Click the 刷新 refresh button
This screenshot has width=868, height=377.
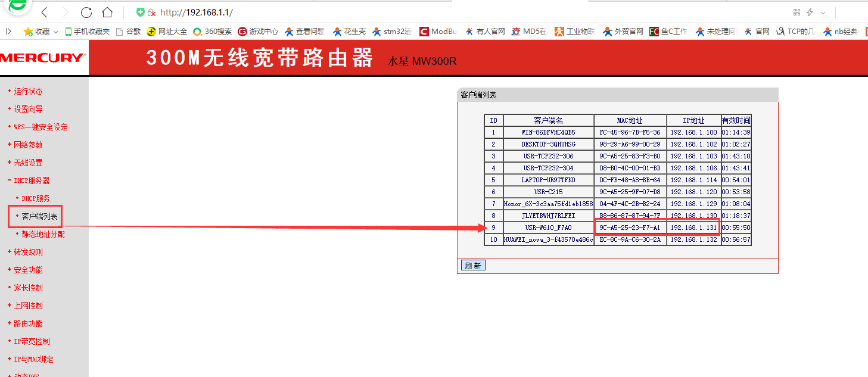(x=473, y=266)
